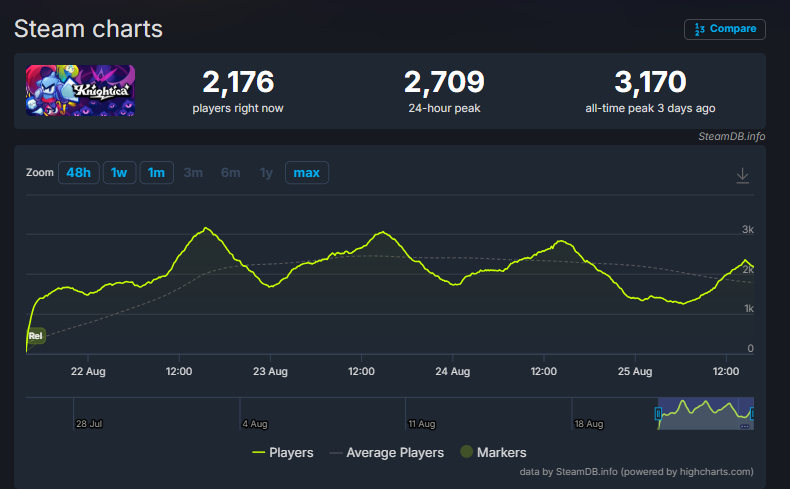Toggle Players series in legend
This screenshot has width=790, height=489.
tap(283, 452)
